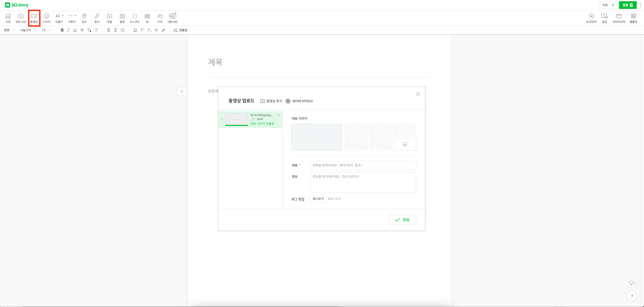Click the SNS 사진 cloud icon
The height and width of the screenshot is (307, 644).
pyautogui.click(x=21, y=18)
